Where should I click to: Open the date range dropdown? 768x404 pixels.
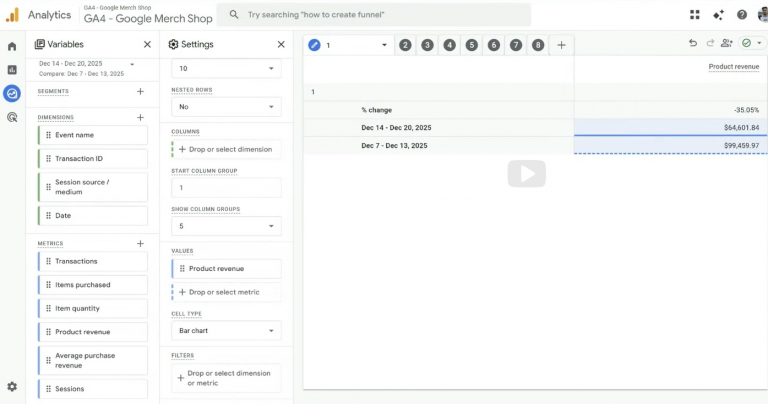coord(132,64)
